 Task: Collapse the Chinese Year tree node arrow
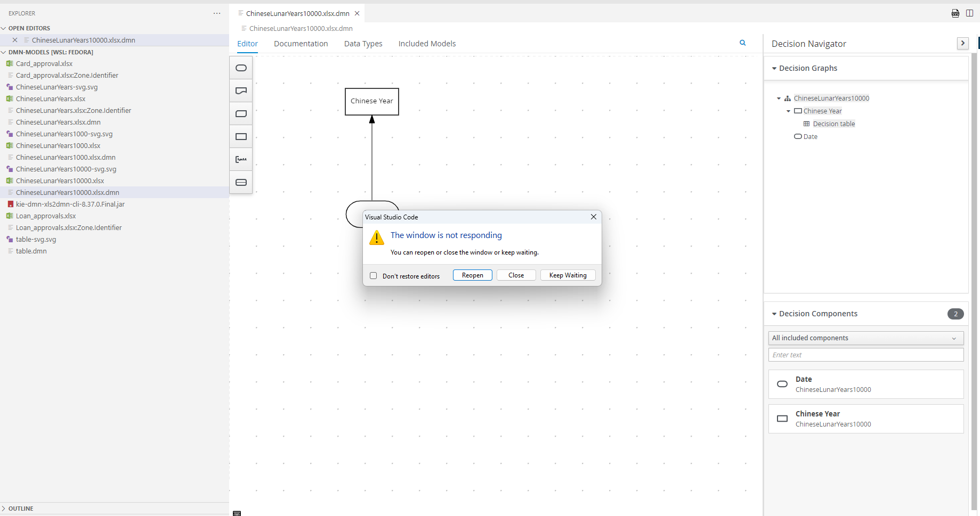click(x=789, y=111)
